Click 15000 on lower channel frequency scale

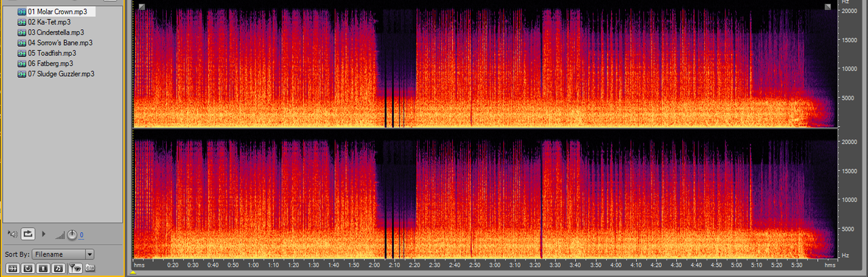pyautogui.click(x=850, y=171)
